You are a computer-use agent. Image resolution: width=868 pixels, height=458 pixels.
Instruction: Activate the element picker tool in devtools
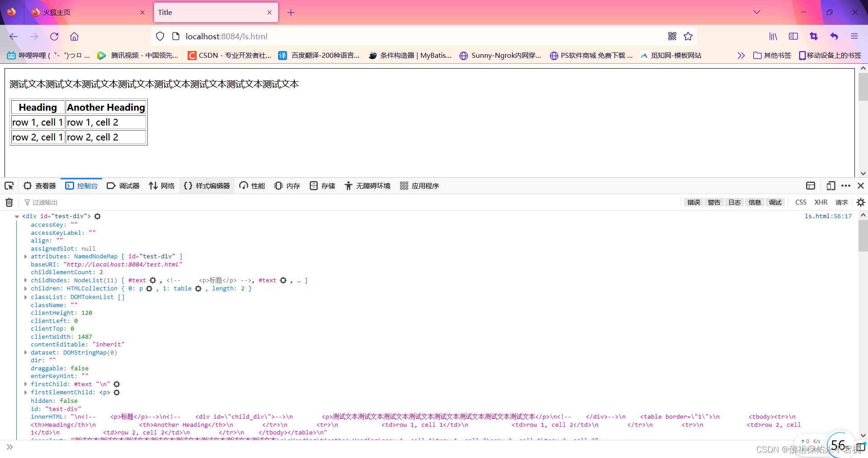click(x=9, y=186)
